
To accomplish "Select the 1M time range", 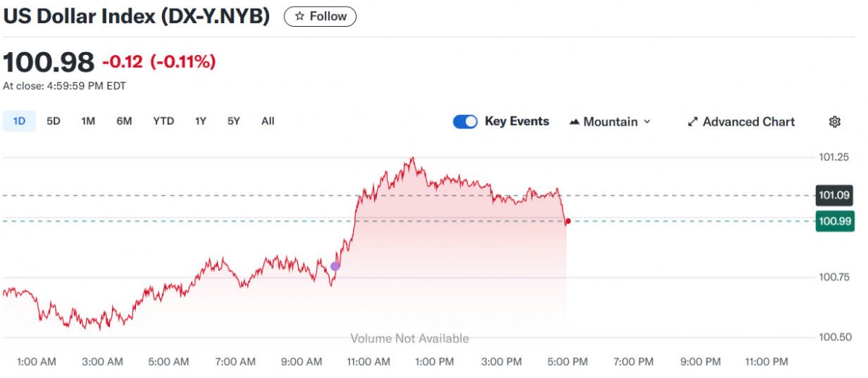I will [x=88, y=121].
